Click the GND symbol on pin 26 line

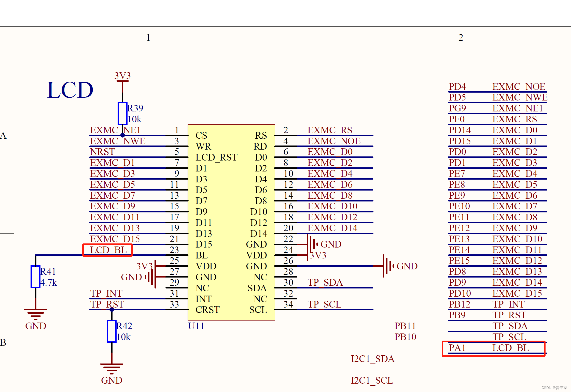click(388, 266)
